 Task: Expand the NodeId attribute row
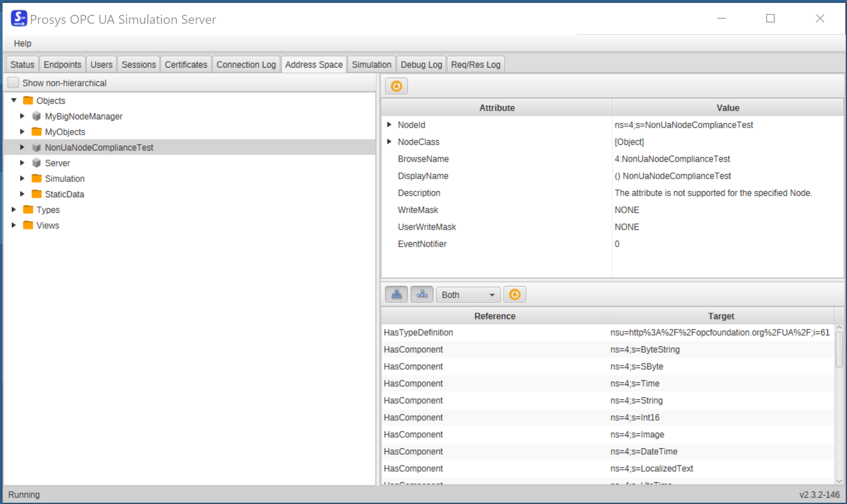coord(389,125)
